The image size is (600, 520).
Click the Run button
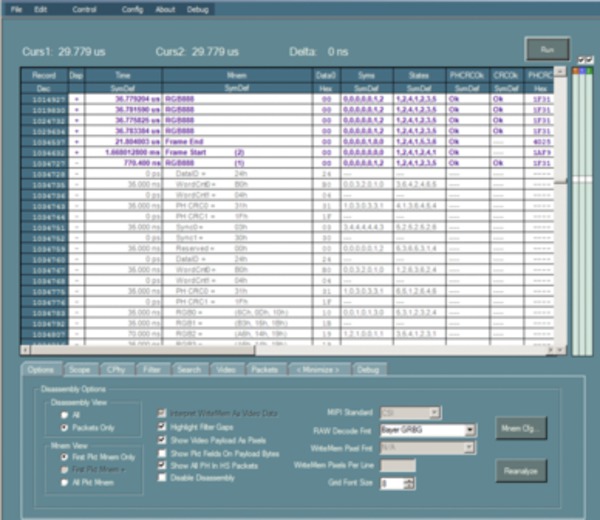(548, 49)
